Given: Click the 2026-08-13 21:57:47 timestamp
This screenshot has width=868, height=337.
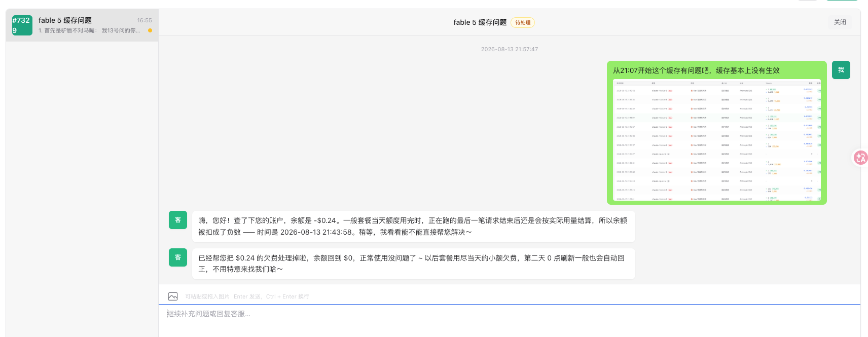Looking at the screenshot, I should (510, 49).
